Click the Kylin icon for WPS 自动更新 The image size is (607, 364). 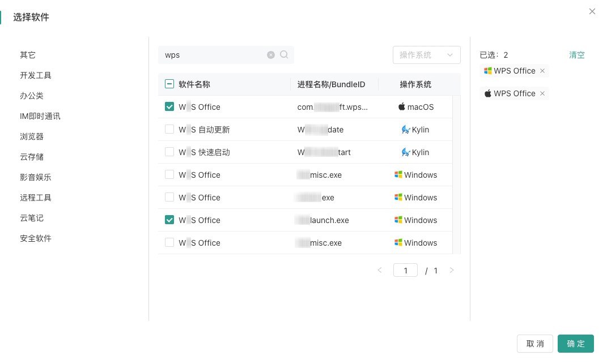point(405,130)
